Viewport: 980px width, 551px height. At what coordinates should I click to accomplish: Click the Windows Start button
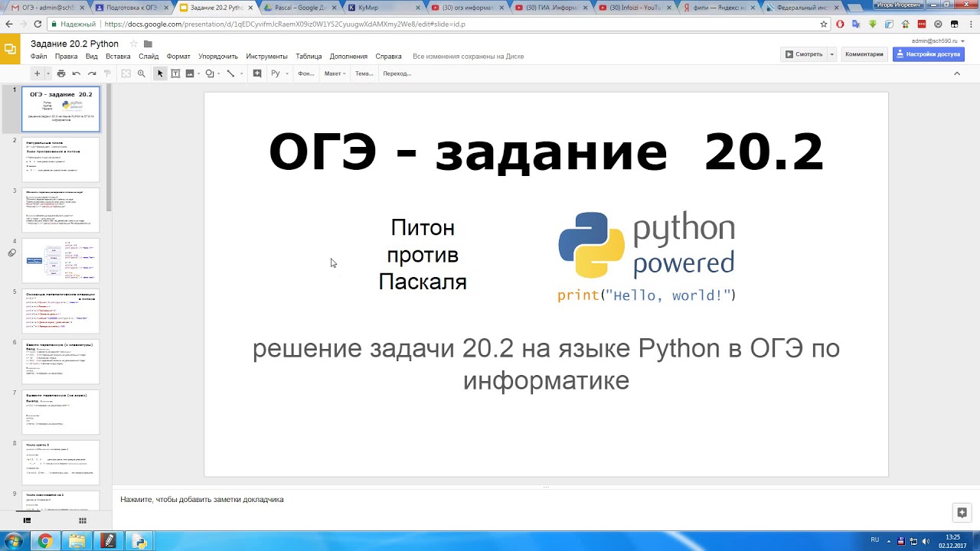coord(14,541)
